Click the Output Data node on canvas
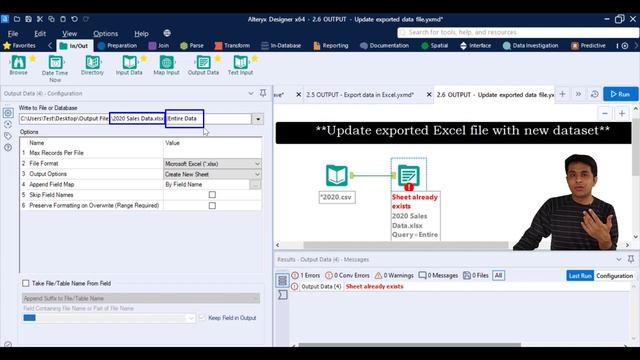 (x=409, y=176)
